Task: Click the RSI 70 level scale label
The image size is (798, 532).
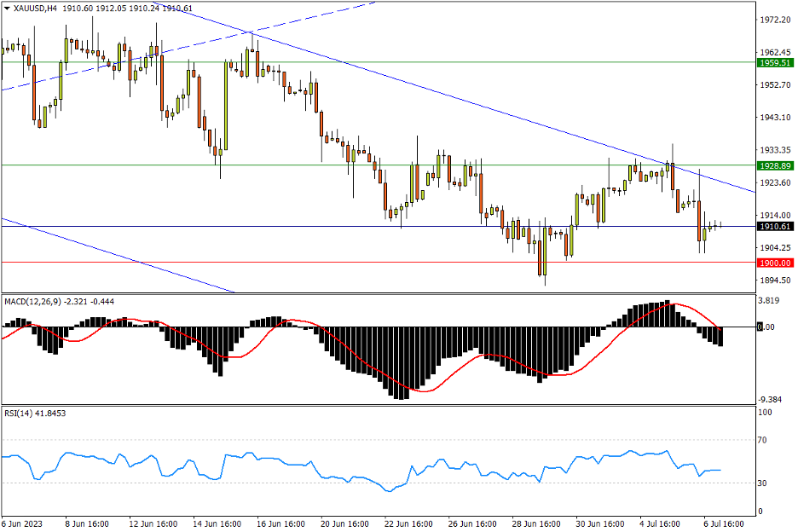Action: point(764,440)
